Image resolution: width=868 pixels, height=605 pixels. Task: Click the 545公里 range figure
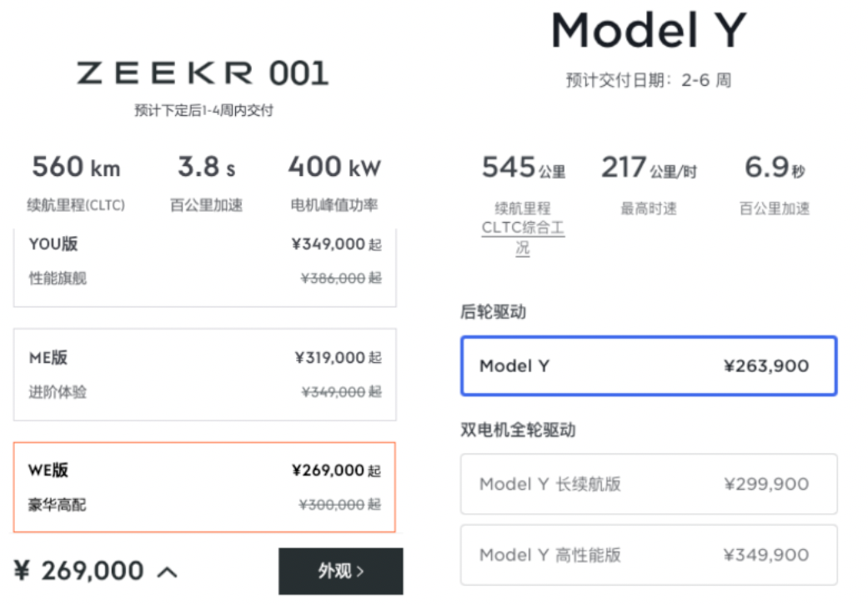tap(523, 169)
